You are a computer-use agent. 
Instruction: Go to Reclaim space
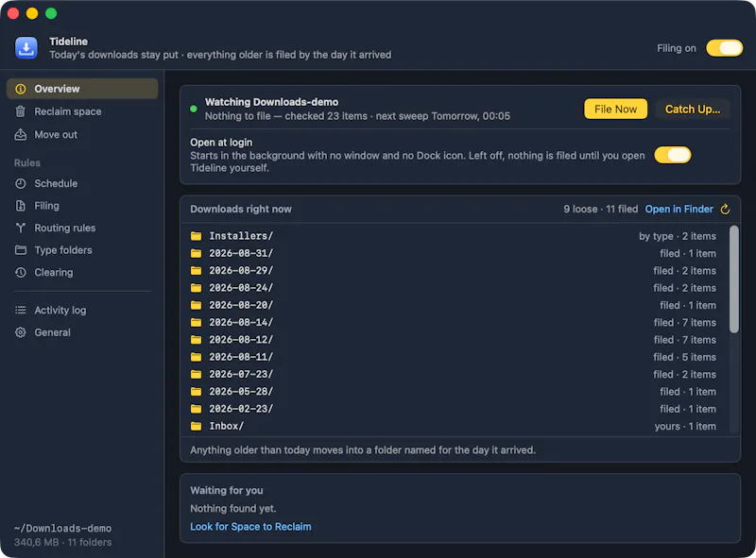point(82,111)
